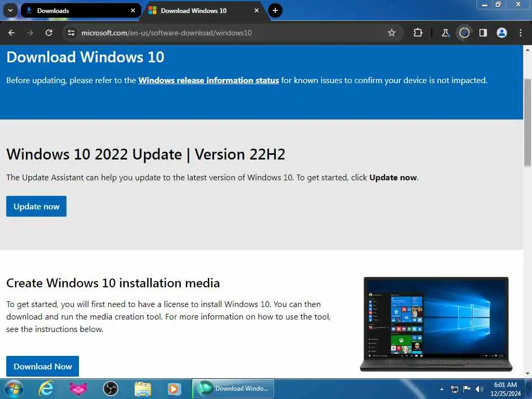Click the circular loading extension icon
Screen dimensions: 532x399
[464, 33]
